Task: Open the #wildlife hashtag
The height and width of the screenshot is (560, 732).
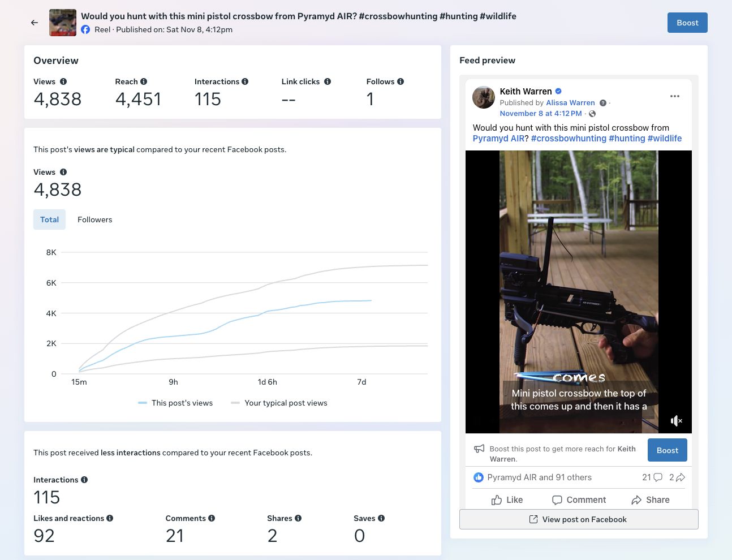Action: click(x=665, y=138)
